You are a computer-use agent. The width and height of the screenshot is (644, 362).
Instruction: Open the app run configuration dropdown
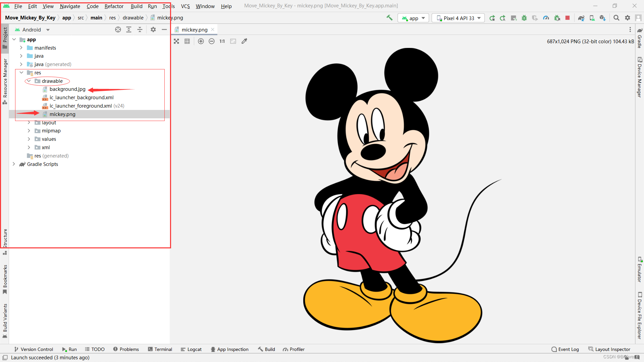pos(414,18)
